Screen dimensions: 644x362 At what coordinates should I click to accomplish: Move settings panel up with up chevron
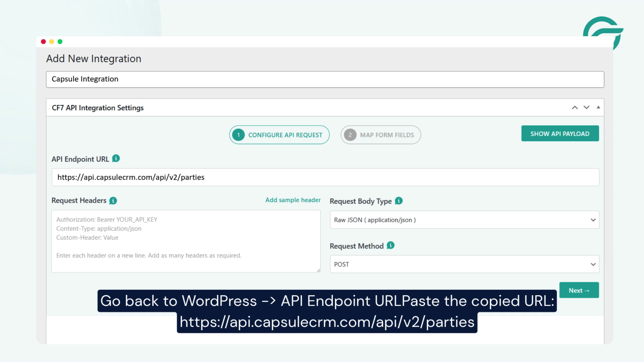[x=575, y=108]
